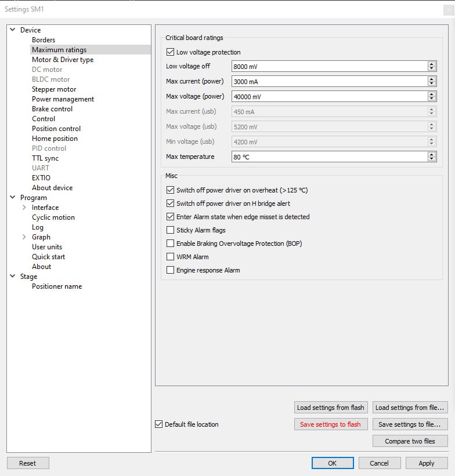The image size is (455, 476).
Task: Click Save settings to flash
Action: (330, 424)
